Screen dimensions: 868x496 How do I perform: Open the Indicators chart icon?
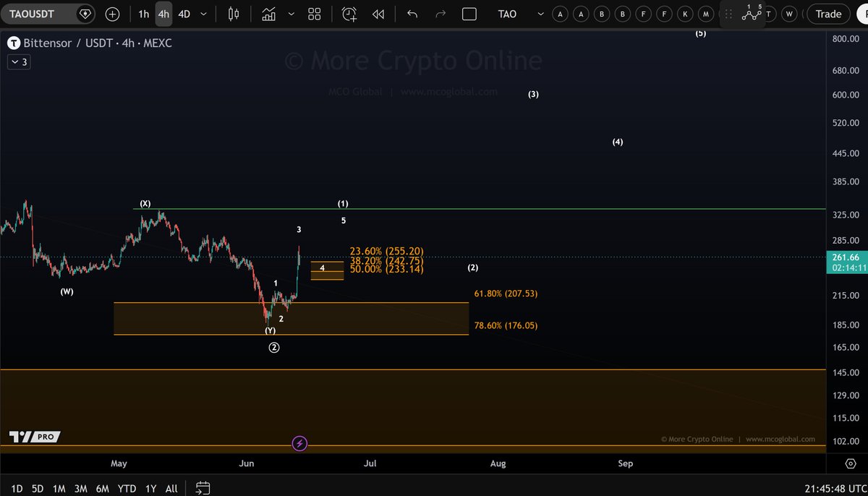point(269,14)
